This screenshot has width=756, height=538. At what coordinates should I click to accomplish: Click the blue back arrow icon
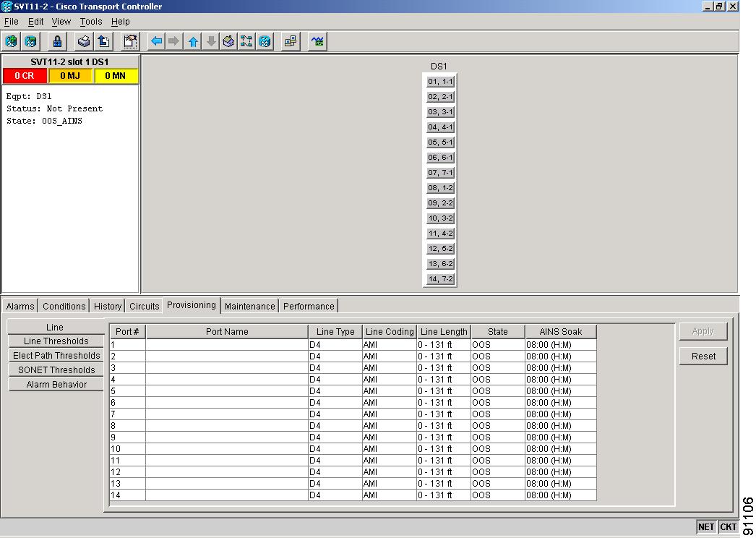pos(156,41)
